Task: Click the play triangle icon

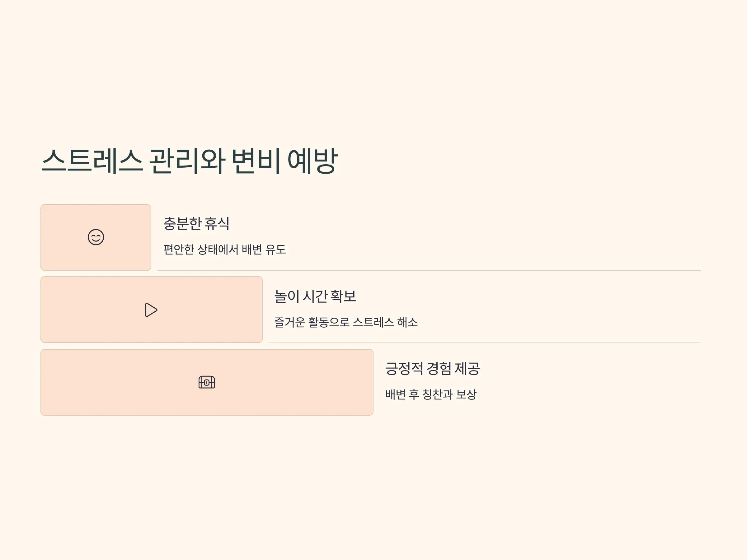Action: [151, 310]
